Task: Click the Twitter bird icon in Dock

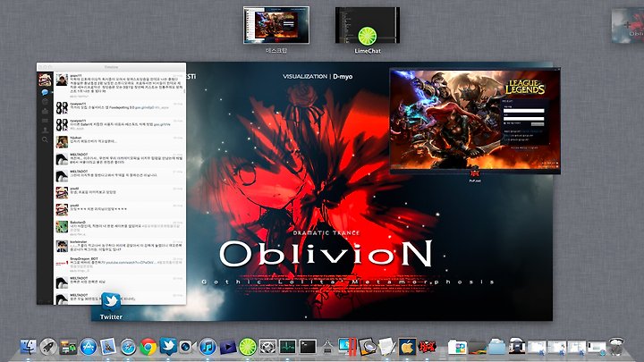Action: coord(168,347)
